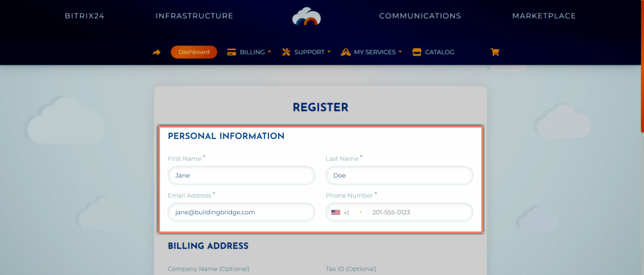
Task: Open the phone country code selector arrow
Action: tap(361, 212)
